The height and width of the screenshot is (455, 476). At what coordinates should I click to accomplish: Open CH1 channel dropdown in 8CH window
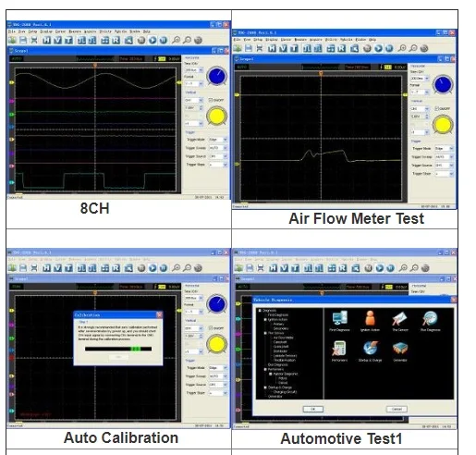coord(194,100)
